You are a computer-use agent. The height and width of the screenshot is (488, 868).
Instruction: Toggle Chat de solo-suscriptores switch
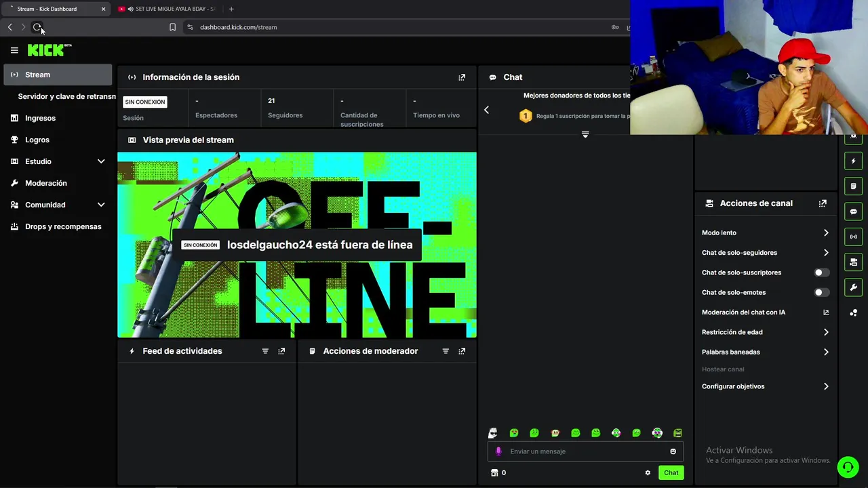click(x=821, y=272)
